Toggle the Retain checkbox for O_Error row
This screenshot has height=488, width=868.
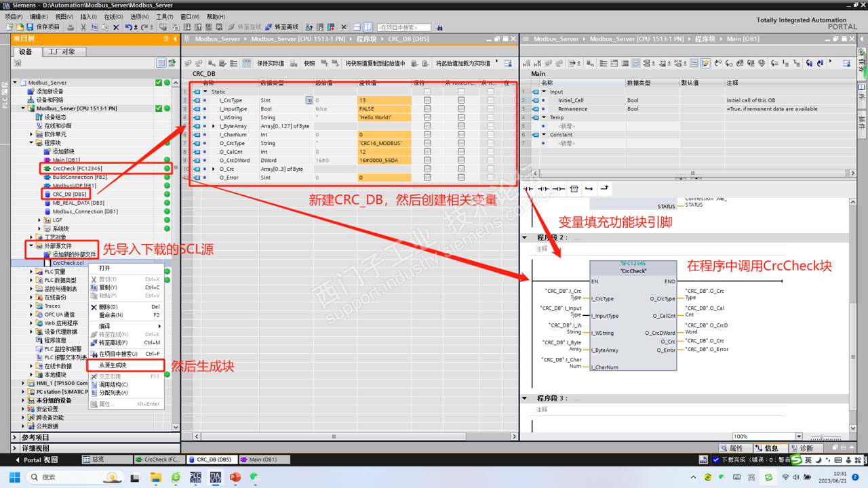[427, 178]
